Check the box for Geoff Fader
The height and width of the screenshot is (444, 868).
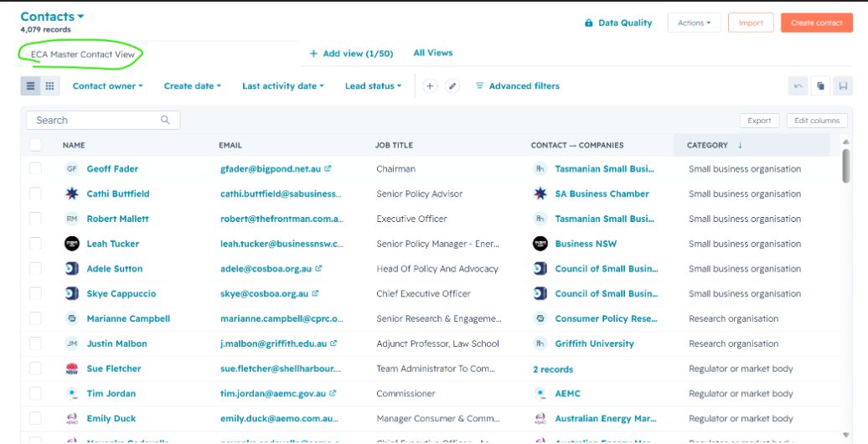(x=35, y=169)
